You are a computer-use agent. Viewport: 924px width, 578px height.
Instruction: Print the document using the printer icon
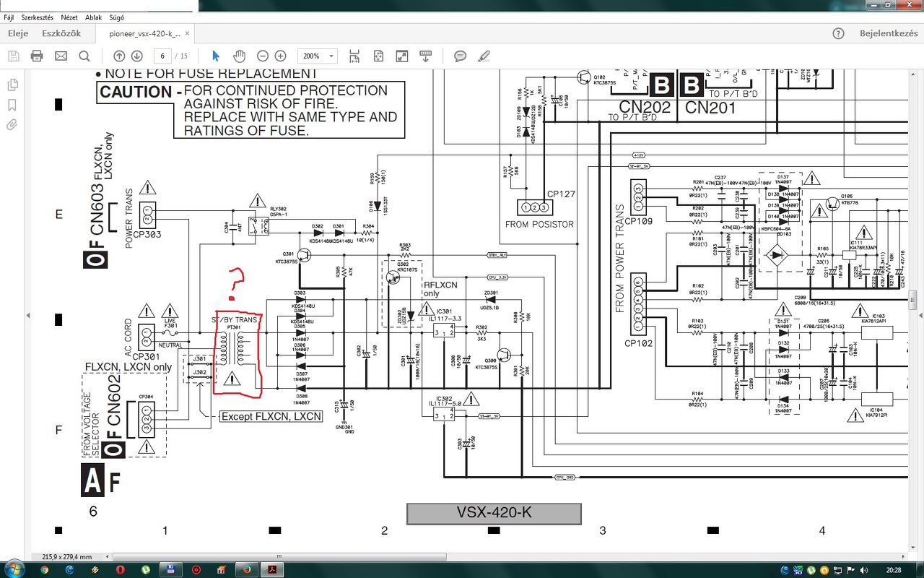[37, 56]
